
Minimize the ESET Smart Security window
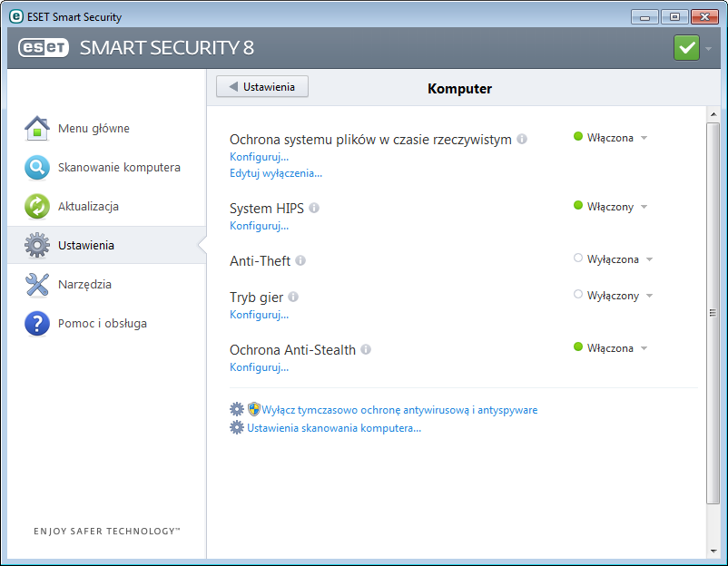644,17
